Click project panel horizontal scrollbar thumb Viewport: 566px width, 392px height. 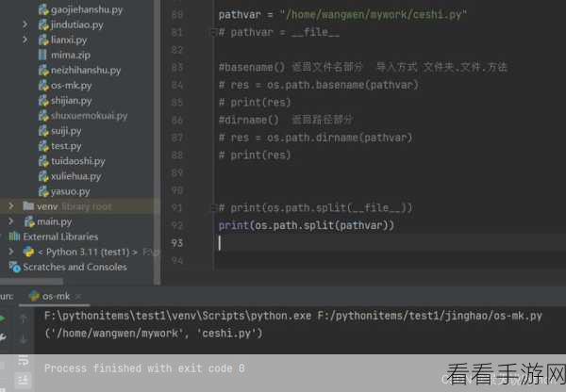tap(31, 281)
